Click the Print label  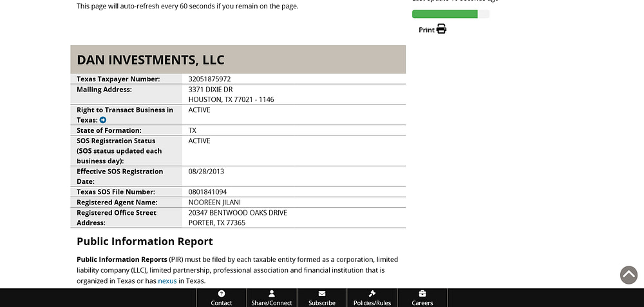click(426, 30)
